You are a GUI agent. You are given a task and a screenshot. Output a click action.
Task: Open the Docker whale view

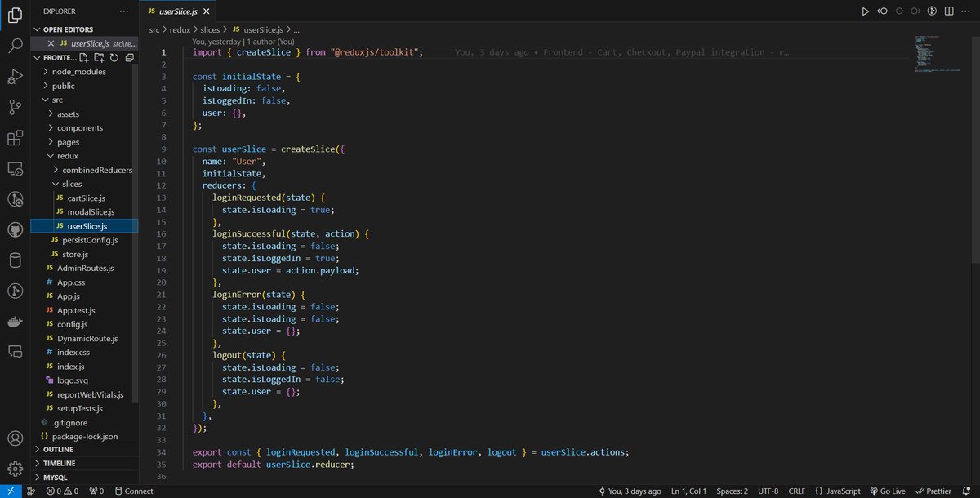[15, 322]
